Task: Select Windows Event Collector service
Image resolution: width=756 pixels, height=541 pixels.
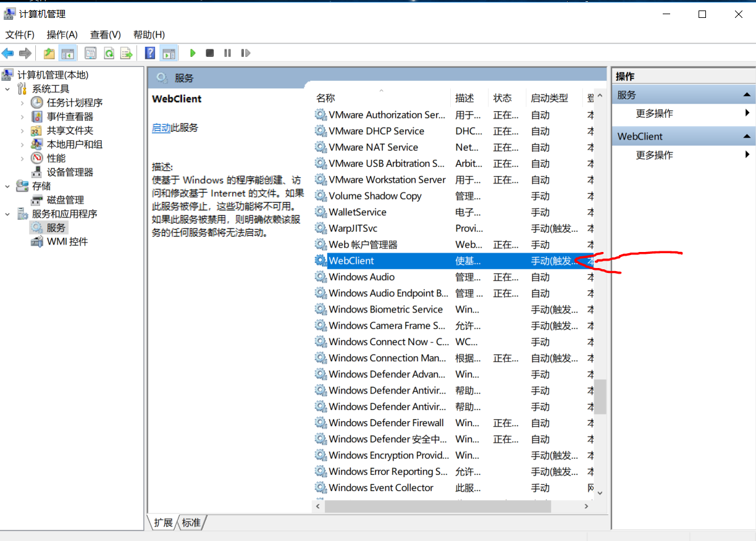Action: click(381, 488)
